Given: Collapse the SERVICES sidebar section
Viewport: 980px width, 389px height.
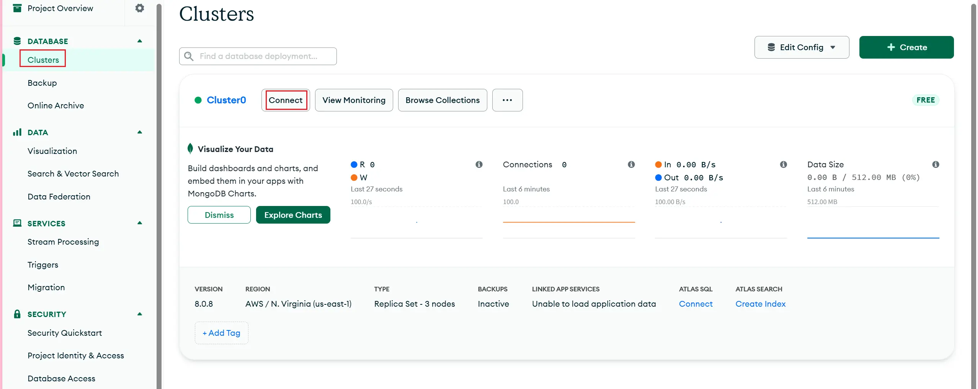Looking at the screenshot, I should [140, 223].
